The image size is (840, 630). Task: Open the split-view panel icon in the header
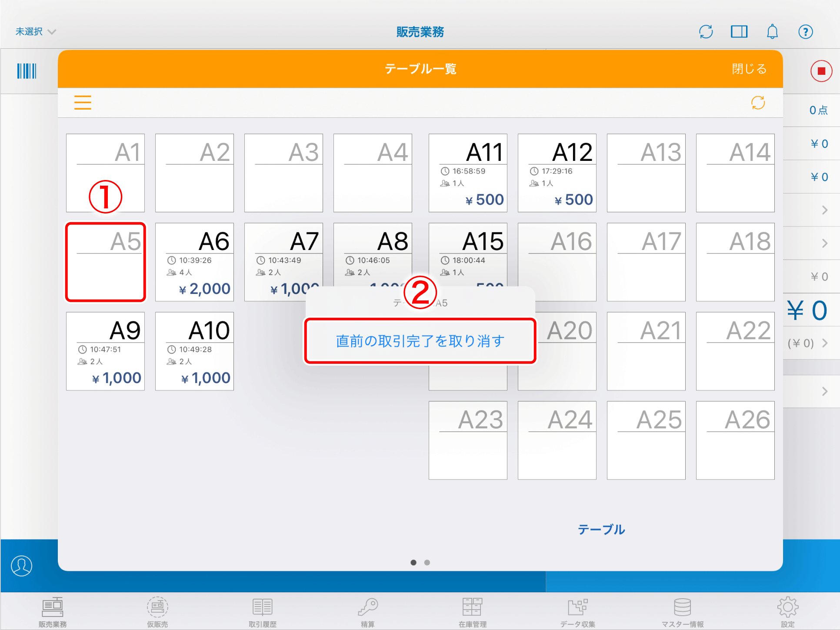coord(739,32)
